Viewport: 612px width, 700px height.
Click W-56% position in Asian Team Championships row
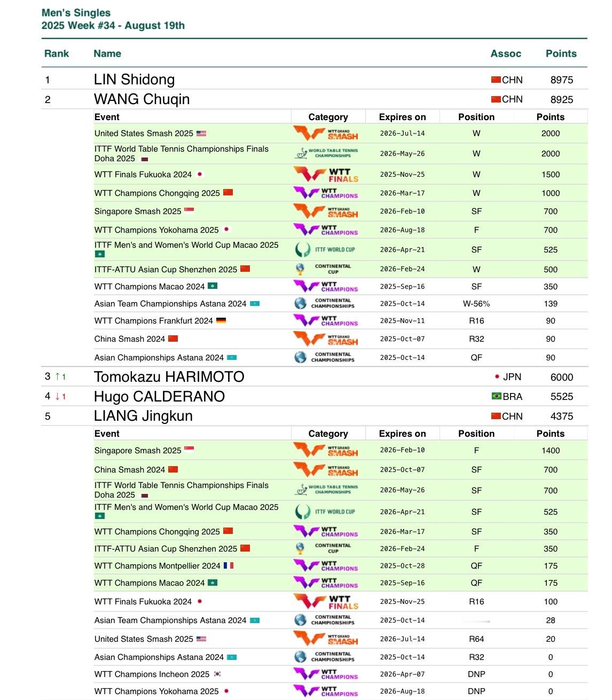pos(476,303)
